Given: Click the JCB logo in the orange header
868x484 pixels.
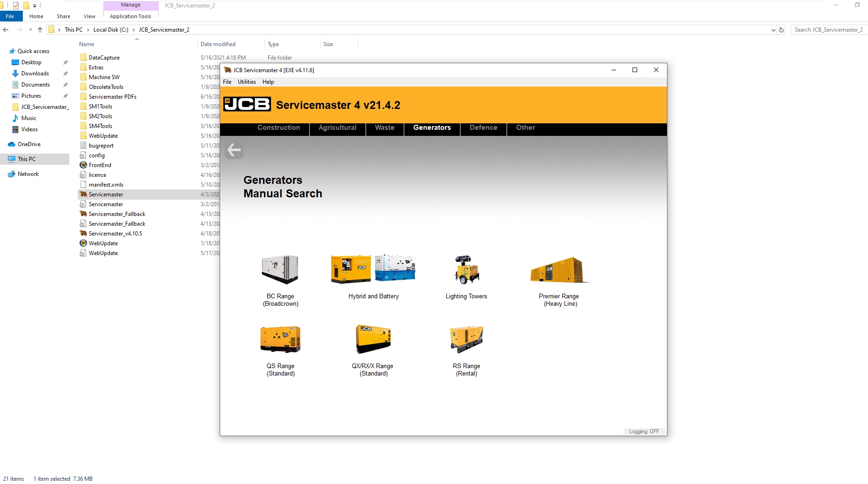Looking at the screenshot, I should [x=247, y=104].
